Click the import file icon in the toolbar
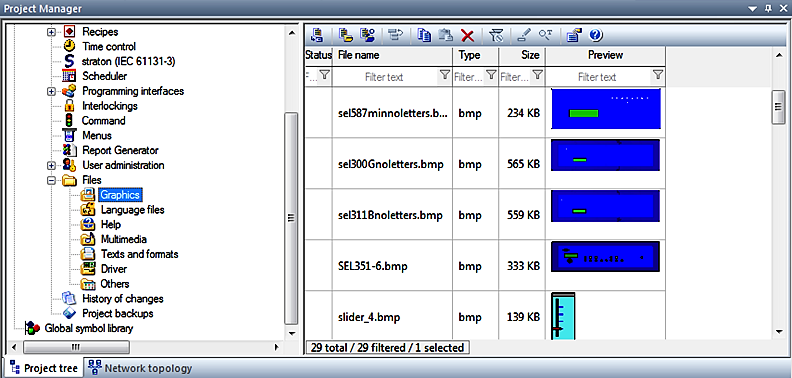The image size is (792, 378). (318, 35)
